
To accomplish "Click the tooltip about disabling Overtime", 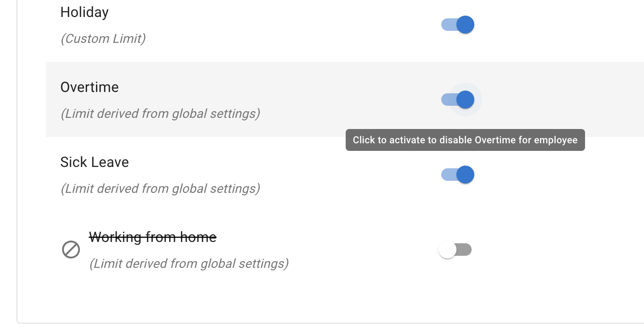I will click(465, 140).
